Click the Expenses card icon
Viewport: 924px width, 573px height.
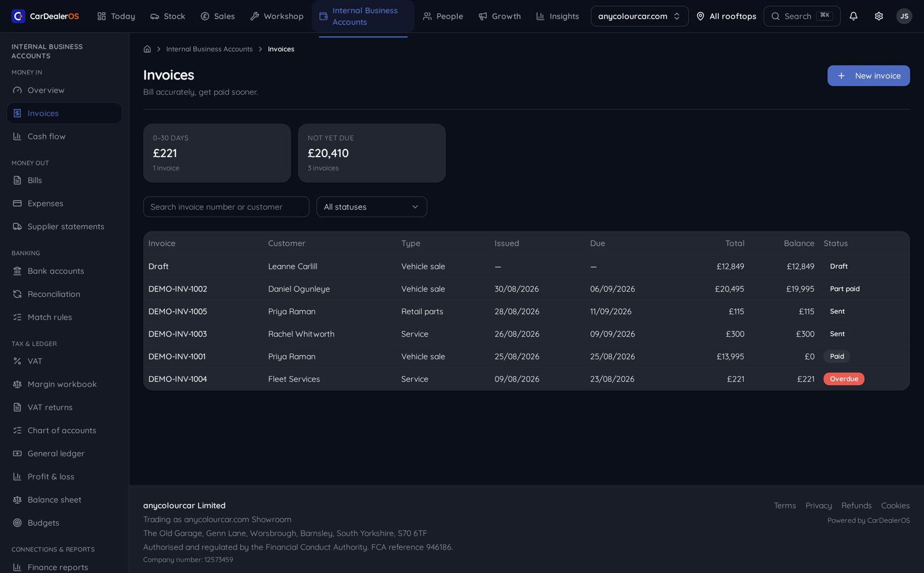pos(17,203)
